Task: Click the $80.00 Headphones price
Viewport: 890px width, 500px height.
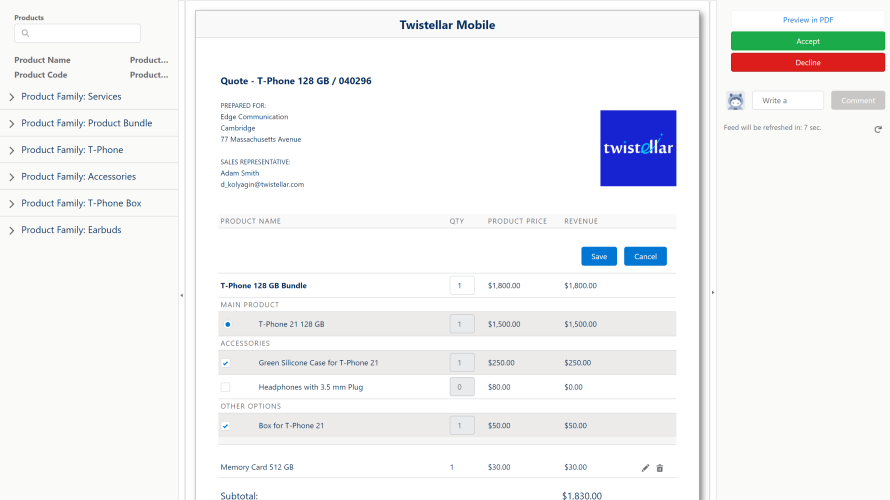Action: 499,387
